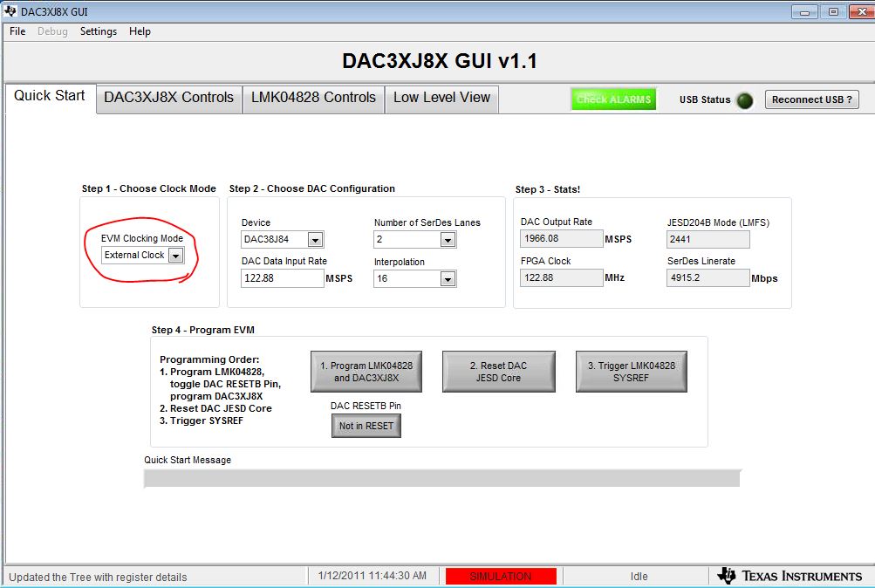The image size is (875, 588).
Task: Click the Trigger LMK04828 SYSREF button
Action: pyautogui.click(x=631, y=372)
